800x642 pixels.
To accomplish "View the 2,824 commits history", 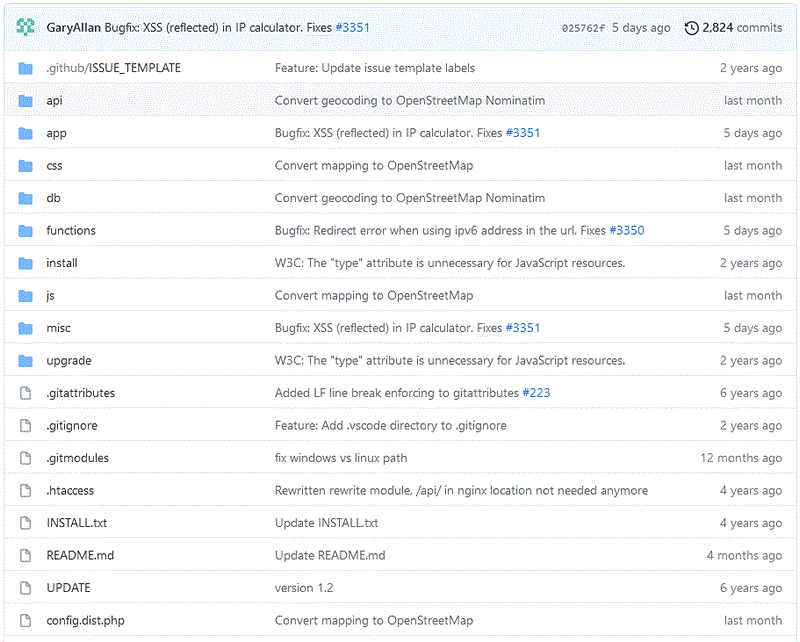I will pos(743,28).
